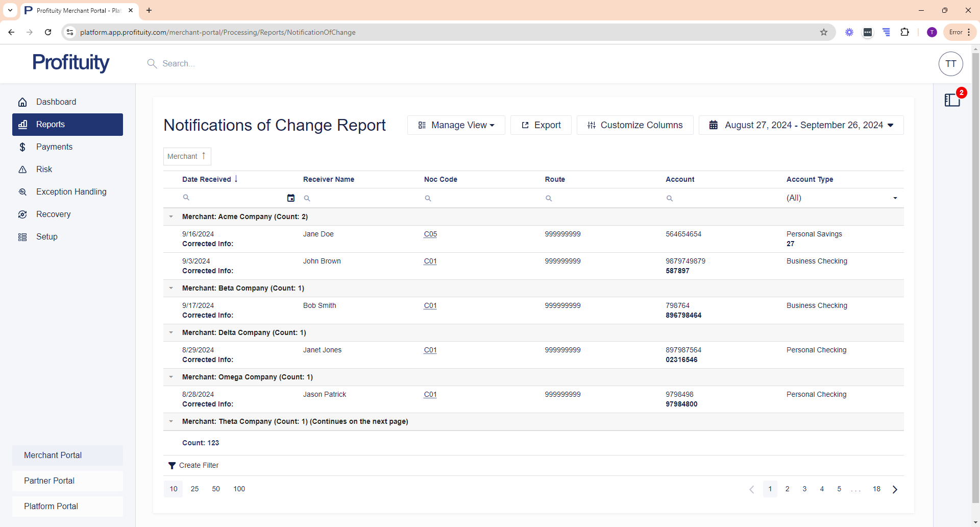Image resolution: width=980 pixels, height=527 pixels.
Task: Set page size to 50 rows
Action: pos(216,489)
